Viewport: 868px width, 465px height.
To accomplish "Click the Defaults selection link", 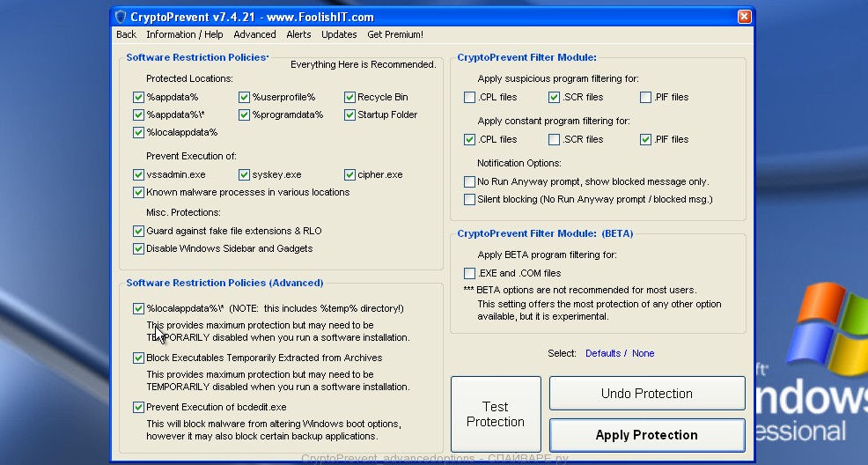I will [603, 353].
